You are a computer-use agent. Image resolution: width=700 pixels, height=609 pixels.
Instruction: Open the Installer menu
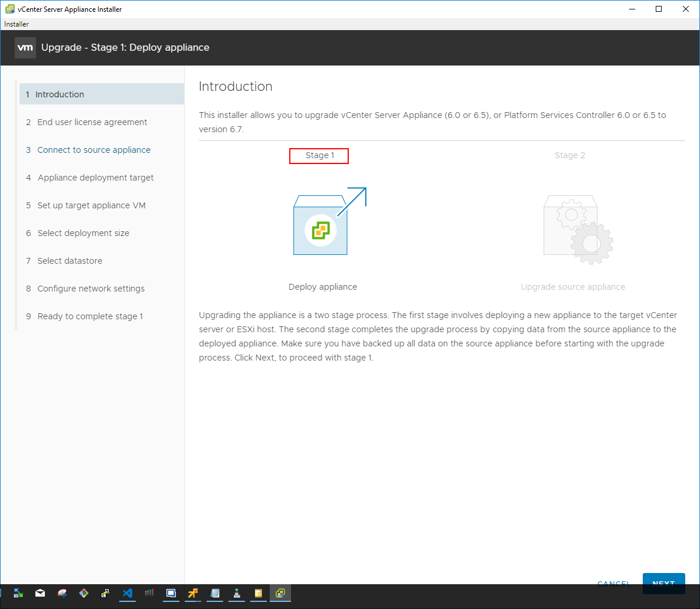[17, 24]
